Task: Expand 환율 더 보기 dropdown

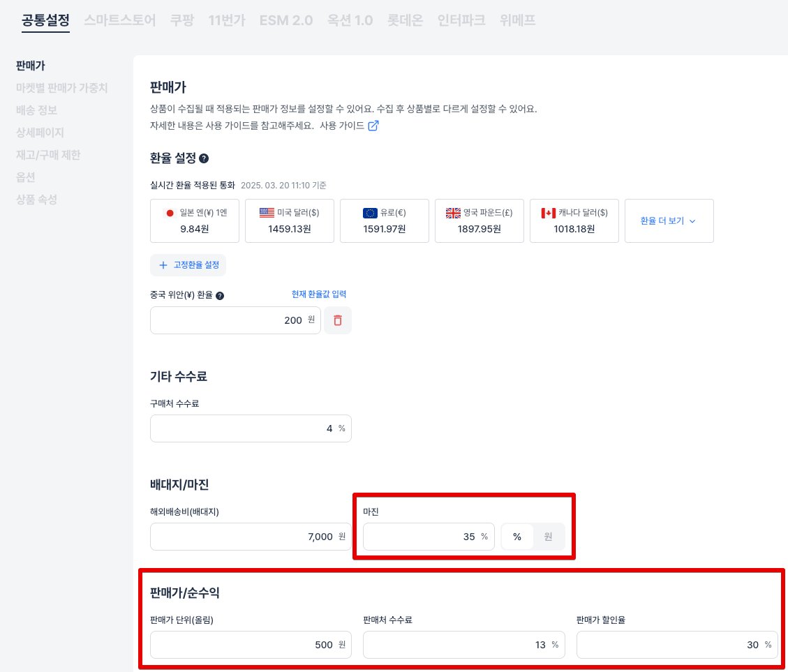Action: tap(669, 221)
